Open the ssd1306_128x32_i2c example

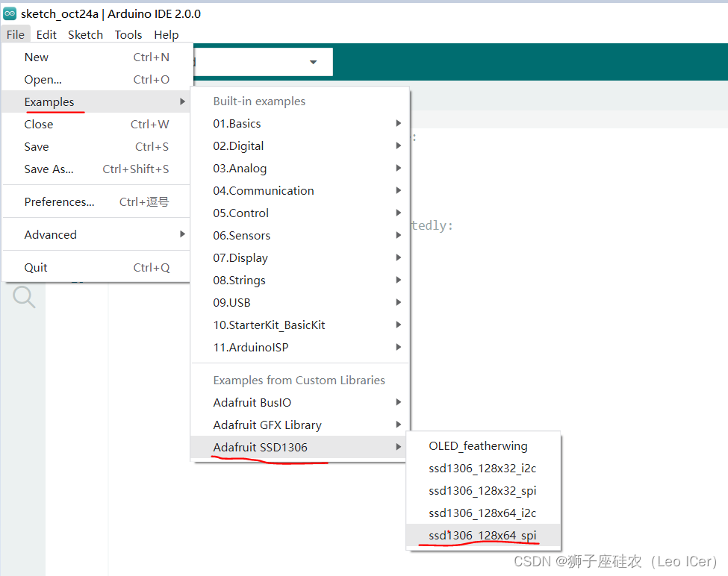pos(483,468)
